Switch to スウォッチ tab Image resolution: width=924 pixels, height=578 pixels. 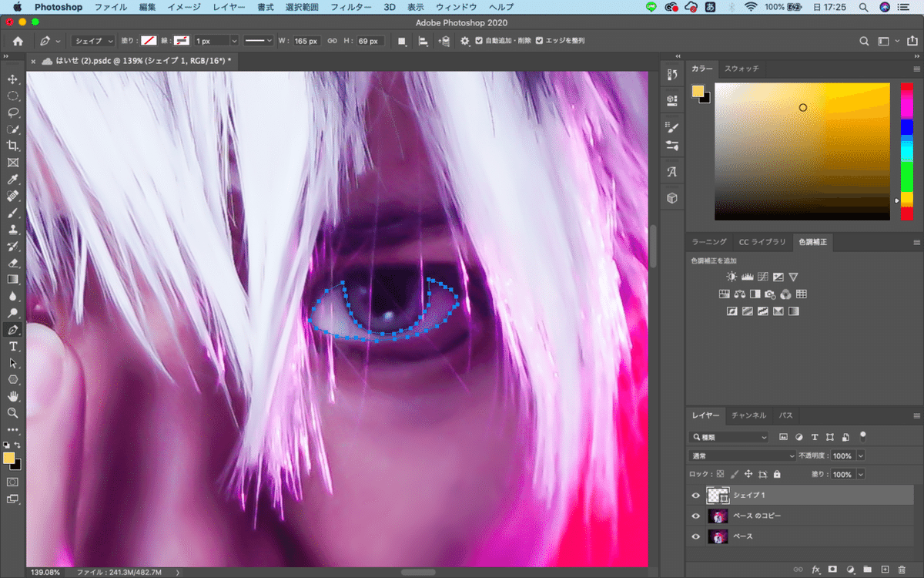pos(742,69)
